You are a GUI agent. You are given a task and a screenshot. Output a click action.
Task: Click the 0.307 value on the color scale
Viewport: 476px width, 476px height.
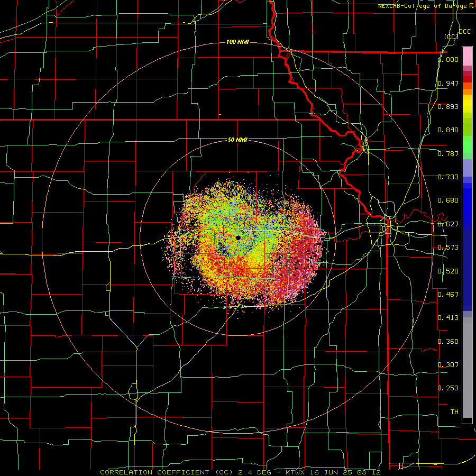pos(448,364)
